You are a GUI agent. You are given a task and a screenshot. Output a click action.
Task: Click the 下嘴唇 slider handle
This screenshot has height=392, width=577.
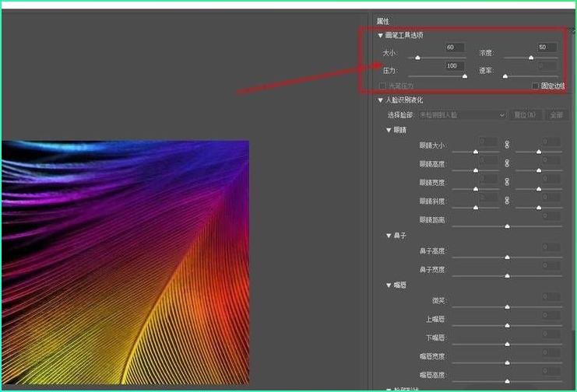point(507,345)
